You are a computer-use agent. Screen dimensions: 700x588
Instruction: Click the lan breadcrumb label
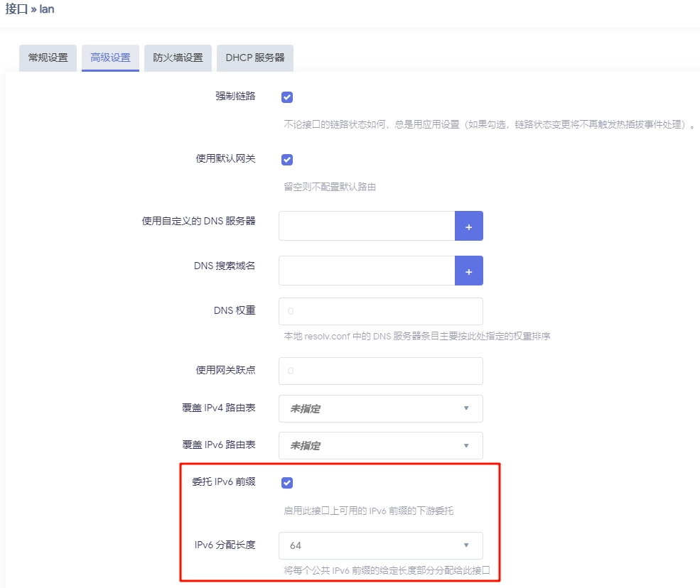pos(47,9)
